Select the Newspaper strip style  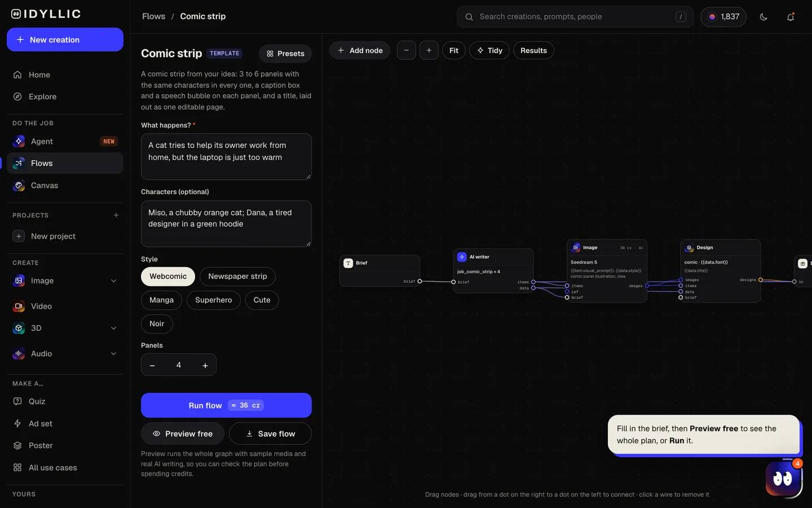(237, 277)
